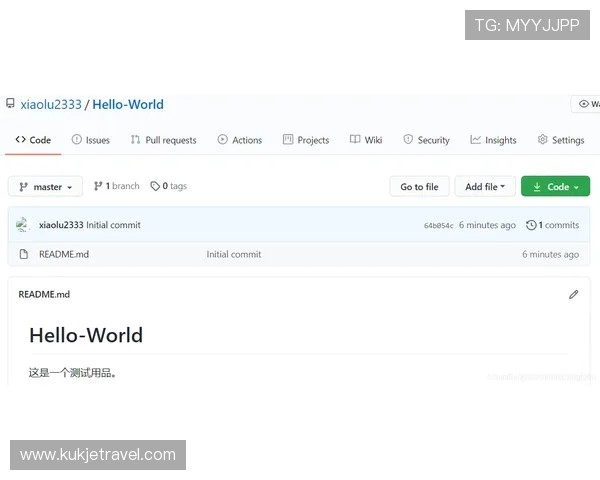This screenshot has width=600, height=480.
Task: Open the Add file dropdown
Action: coord(485,187)
